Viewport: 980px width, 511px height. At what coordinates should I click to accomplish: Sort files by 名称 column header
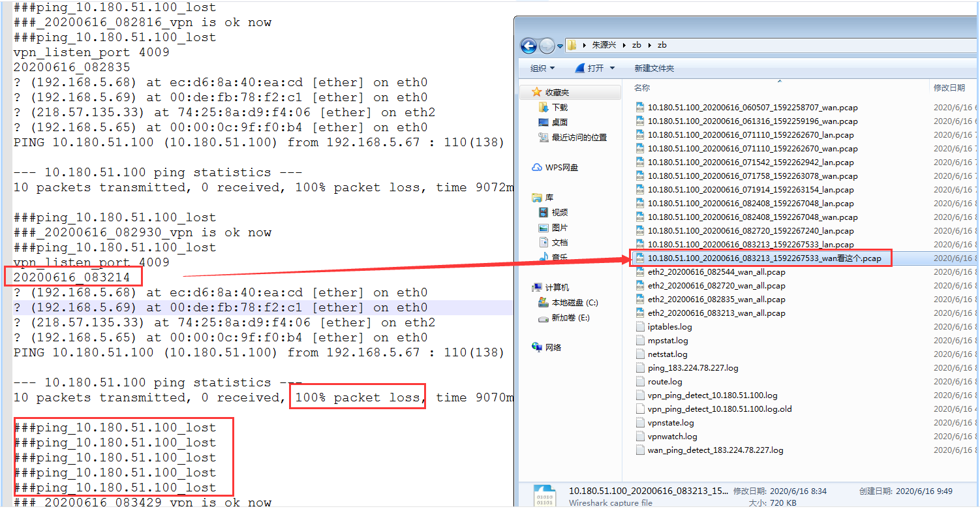(x=642, y=87)
